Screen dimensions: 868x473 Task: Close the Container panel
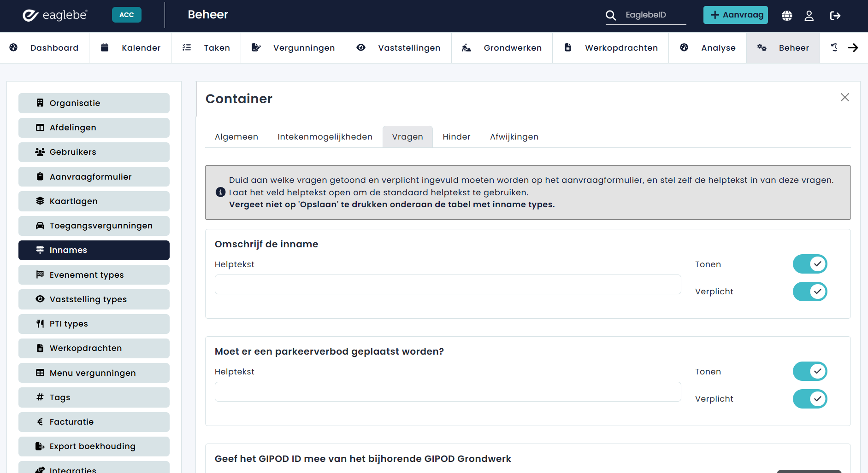844,97
